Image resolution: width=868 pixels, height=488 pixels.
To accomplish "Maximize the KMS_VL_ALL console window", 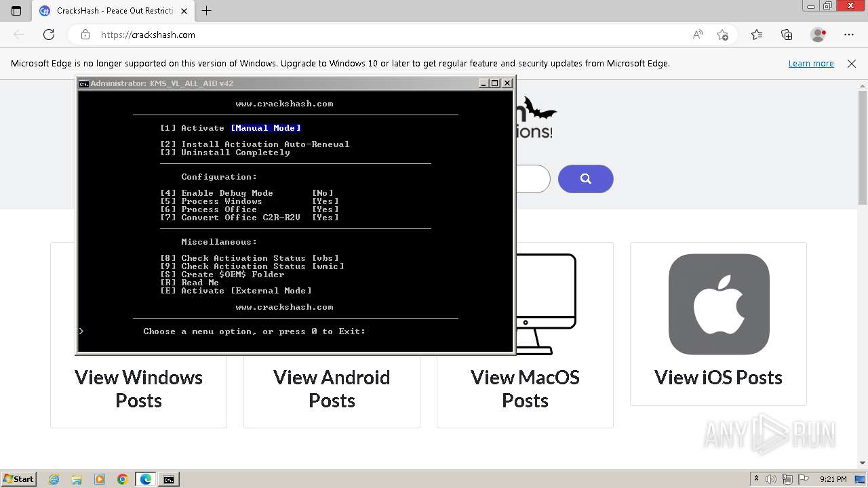I will [495, 83].
